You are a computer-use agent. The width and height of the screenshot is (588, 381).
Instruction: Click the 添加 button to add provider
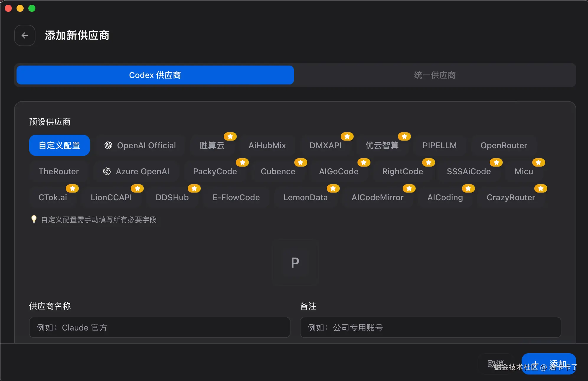[549, 364]
